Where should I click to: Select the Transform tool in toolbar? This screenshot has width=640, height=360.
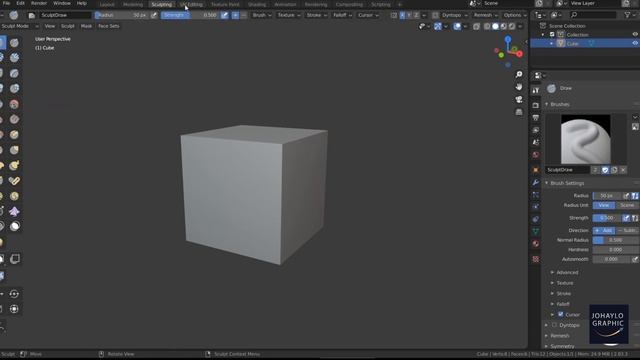(x=14, y=309)
